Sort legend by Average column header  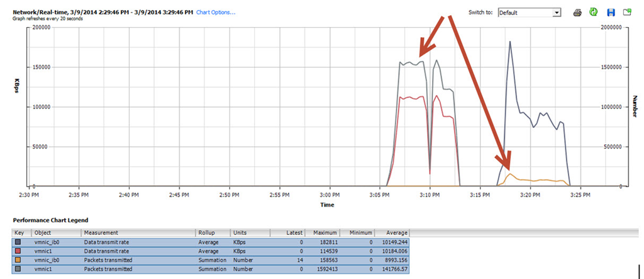click(396, 233)
